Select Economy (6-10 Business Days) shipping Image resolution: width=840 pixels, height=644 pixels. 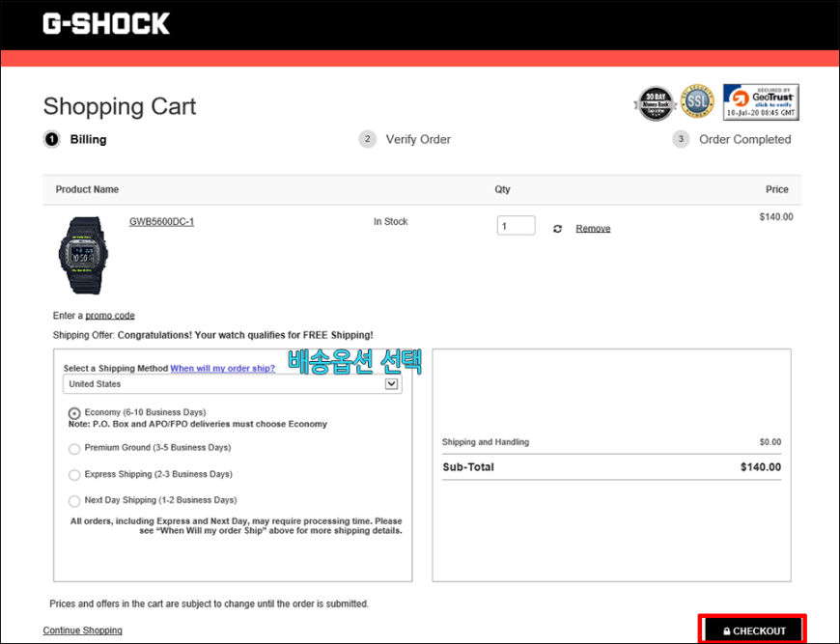pyautogui.click(x=74, y=413)
